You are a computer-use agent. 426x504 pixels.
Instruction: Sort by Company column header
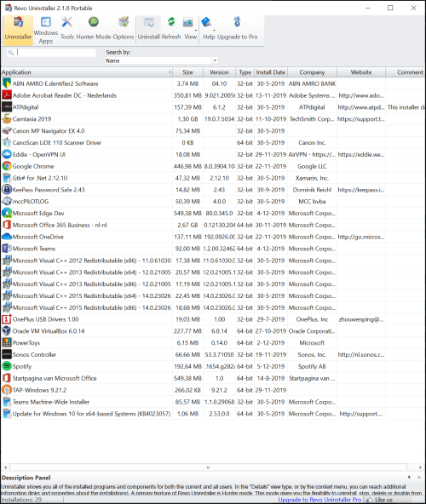(312, 72)
